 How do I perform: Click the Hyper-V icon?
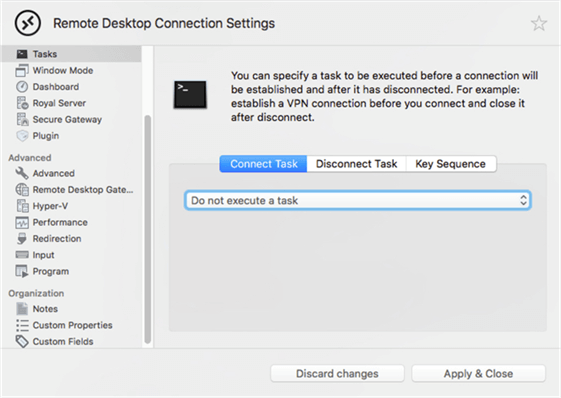(x=22, y=206)
